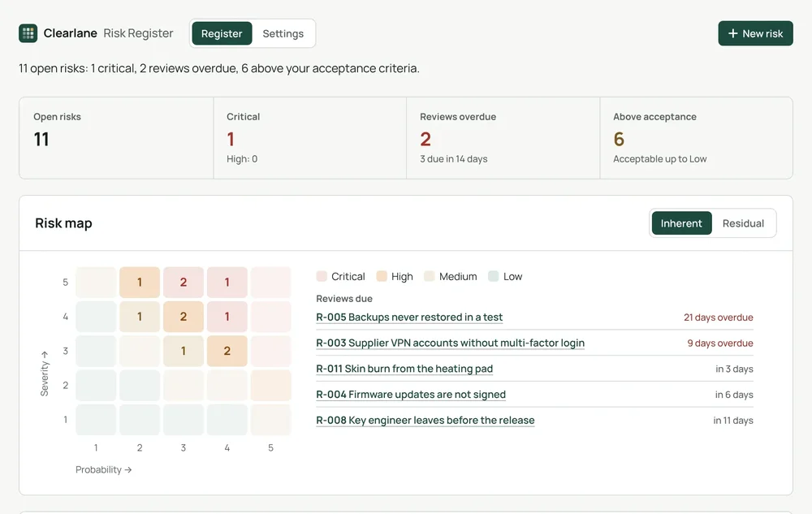The height and width of the screenshot is (514, 812).
Task: Click the 'in 11 days' due text
Action: (733, 421)
